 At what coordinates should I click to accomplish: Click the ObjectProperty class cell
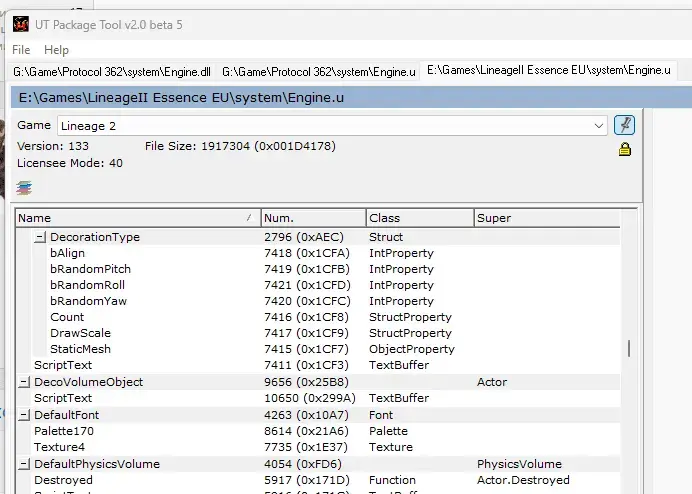[x=412, y=349]
